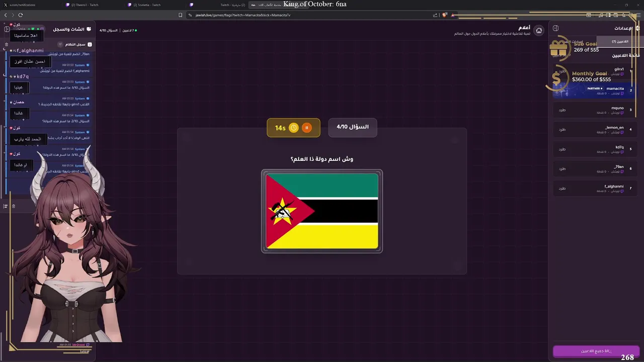Click player name kd7q in player list

tap(619, 147)
